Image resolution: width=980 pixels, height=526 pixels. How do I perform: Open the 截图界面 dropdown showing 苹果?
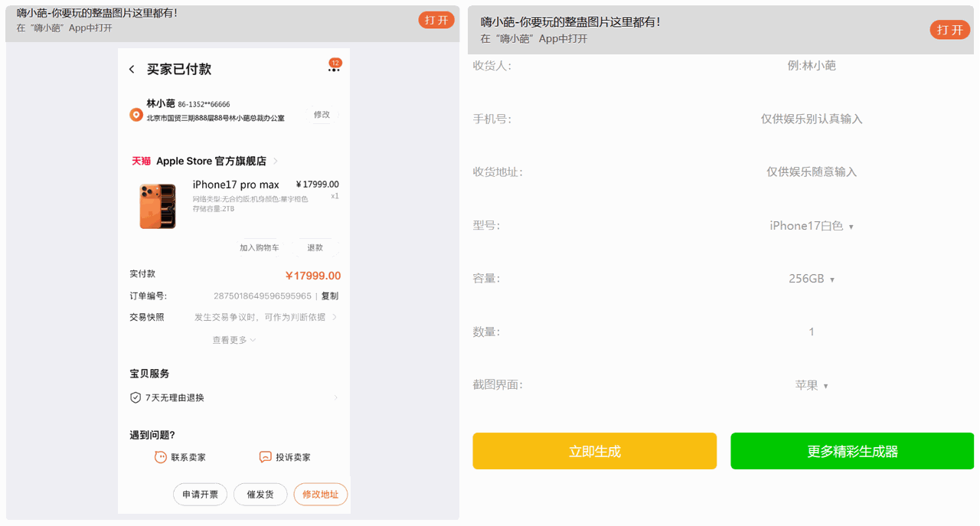click(812, 385)
